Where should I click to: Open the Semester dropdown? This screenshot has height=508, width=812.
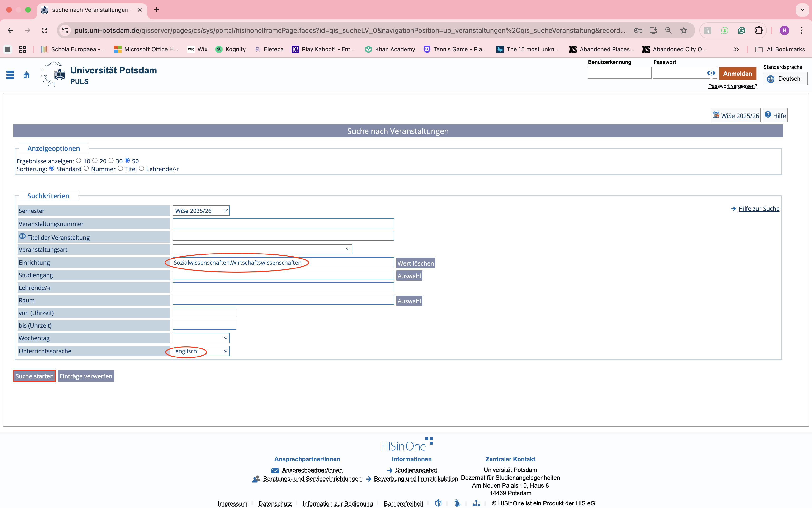tap(201, 211)
